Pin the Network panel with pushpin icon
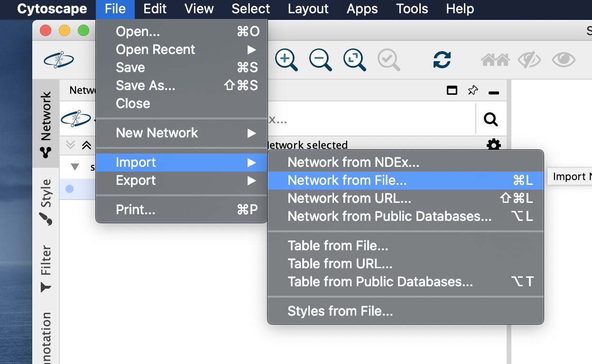Screen dimensions: 592x364 (473, 90)
